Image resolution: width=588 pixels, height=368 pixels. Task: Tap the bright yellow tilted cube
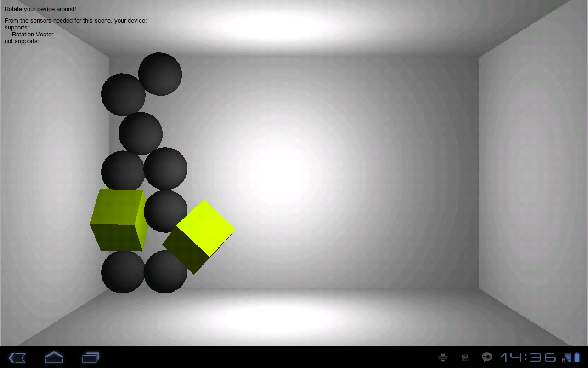[x=199, y=237]
